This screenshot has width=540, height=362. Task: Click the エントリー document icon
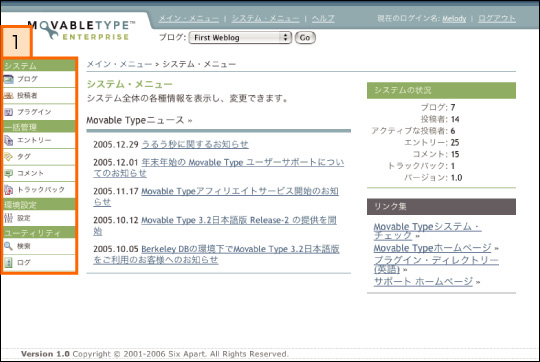pos(9,140)
